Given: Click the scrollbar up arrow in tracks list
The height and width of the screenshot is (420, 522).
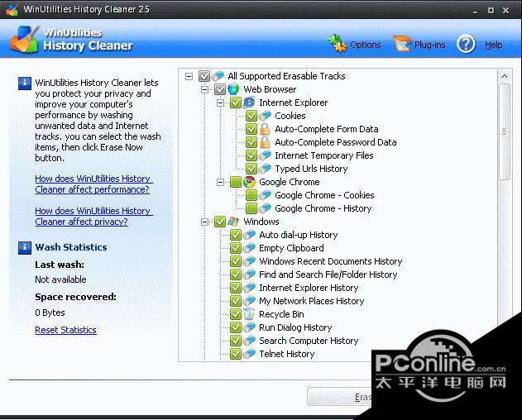Looking at the screenshot, I should point(505,76).
